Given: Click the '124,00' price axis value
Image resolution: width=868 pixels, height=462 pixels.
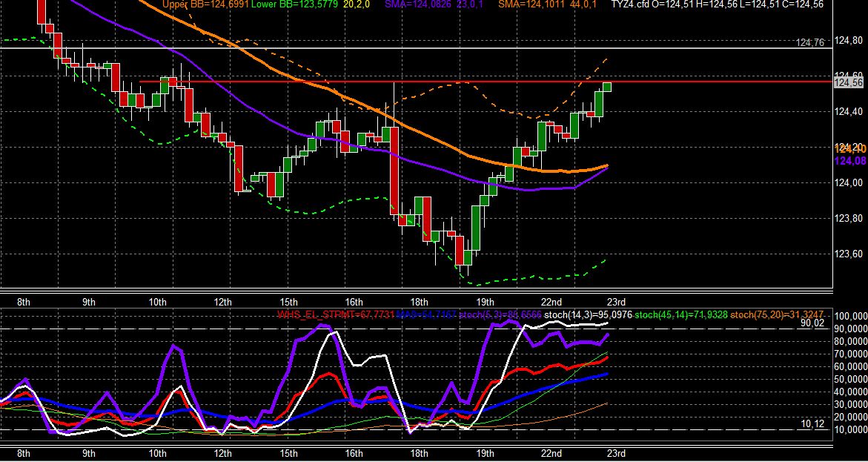Looking at the screenshot, I should pos(849,183).
